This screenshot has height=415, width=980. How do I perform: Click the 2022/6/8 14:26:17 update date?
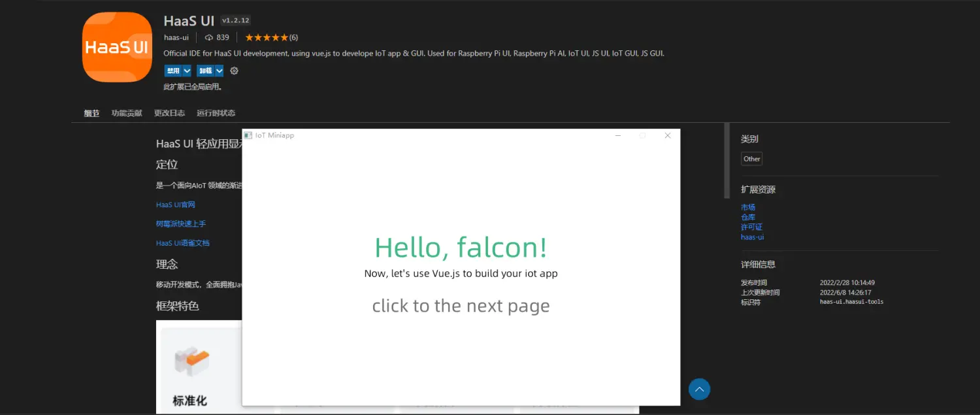click(x=845, y=292)
